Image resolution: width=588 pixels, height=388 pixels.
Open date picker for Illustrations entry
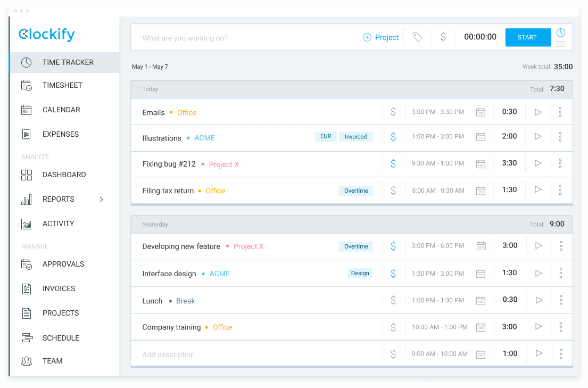[x=481, y=137]
